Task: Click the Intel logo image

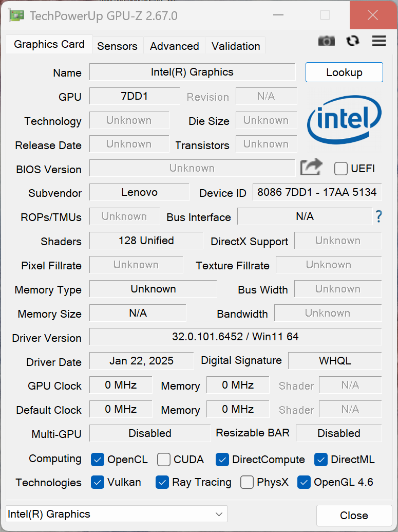Action: pyautogui.click(x=344, y=119)
